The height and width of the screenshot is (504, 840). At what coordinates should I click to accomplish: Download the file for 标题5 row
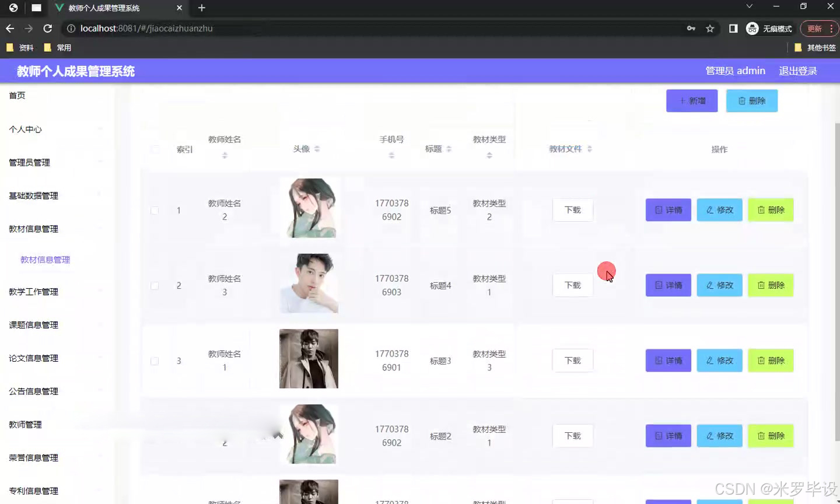click(573, 210)
